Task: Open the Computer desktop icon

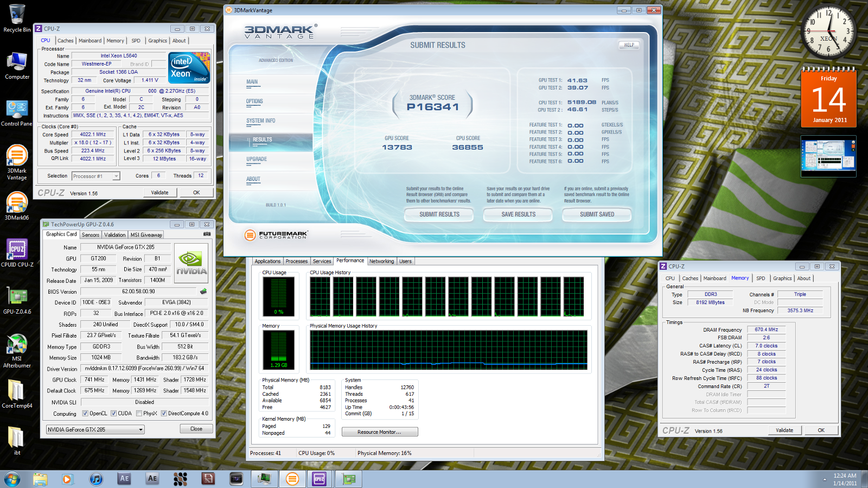Action: (17, 66)
